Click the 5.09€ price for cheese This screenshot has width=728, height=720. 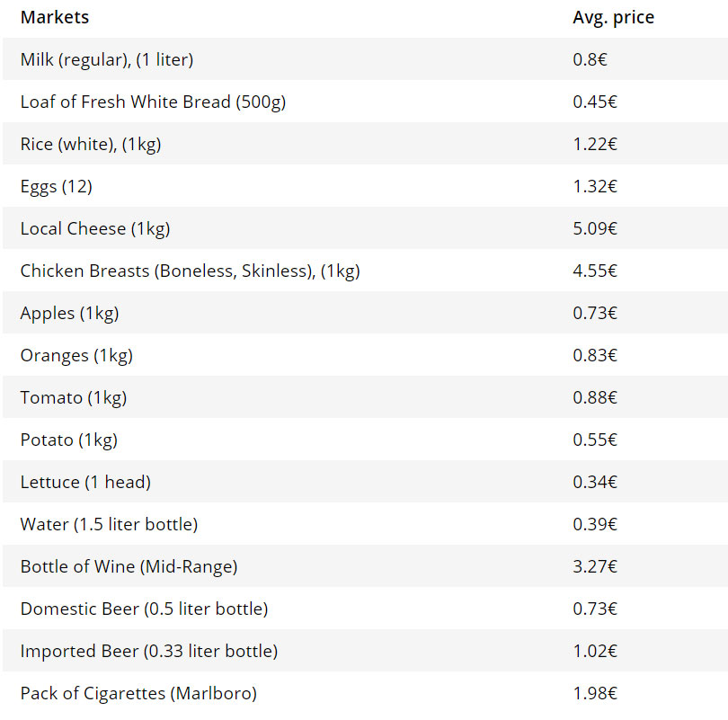click(x=595, y=228)
